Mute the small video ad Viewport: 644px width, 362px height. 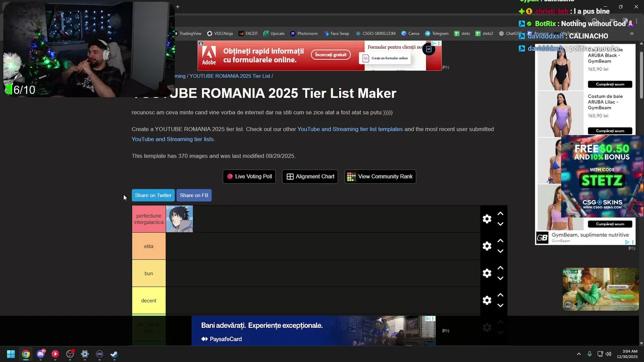[x=578, y=304]
